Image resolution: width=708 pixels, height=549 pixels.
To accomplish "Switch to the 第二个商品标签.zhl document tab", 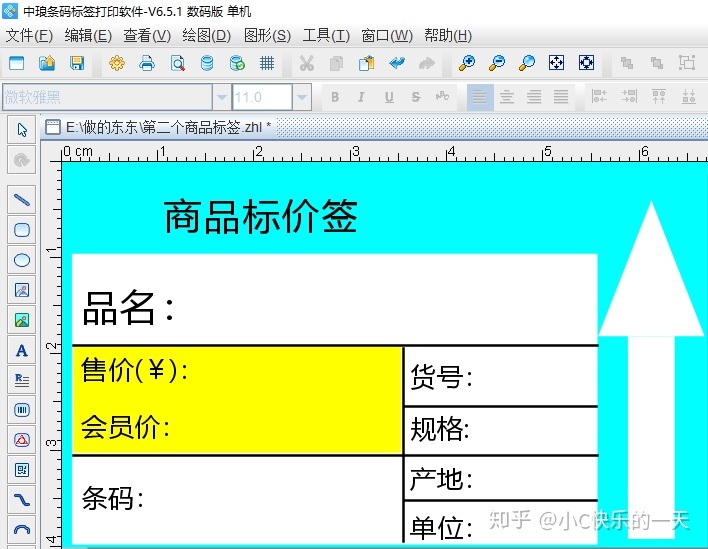I will click(x=158, y=128).
